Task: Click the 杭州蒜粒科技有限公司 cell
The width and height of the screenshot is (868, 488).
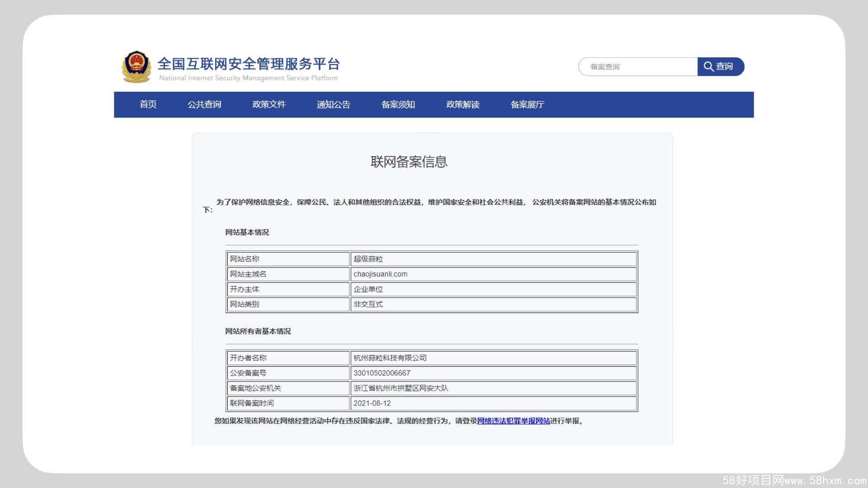Action: pyautogui.click(x=494, y=358)
